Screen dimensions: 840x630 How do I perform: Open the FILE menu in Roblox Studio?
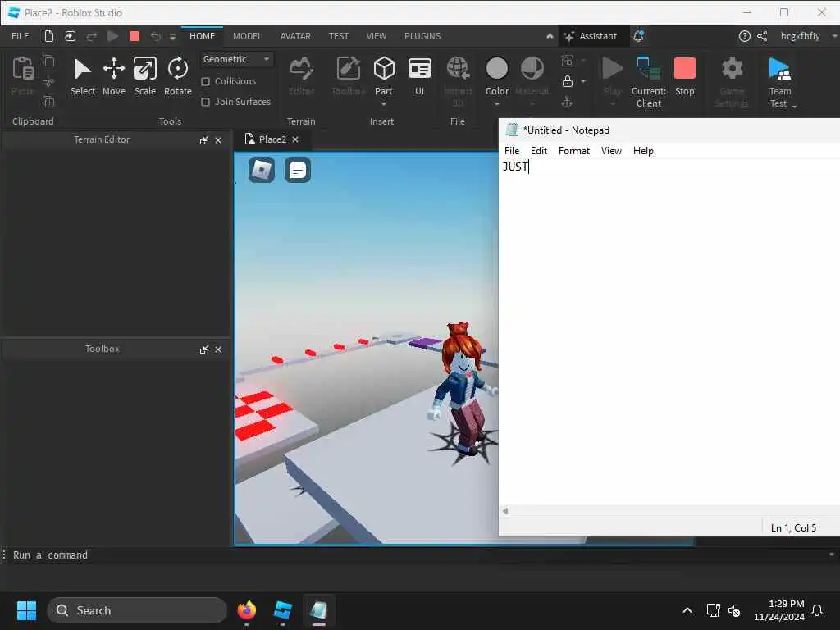point(21,36)
